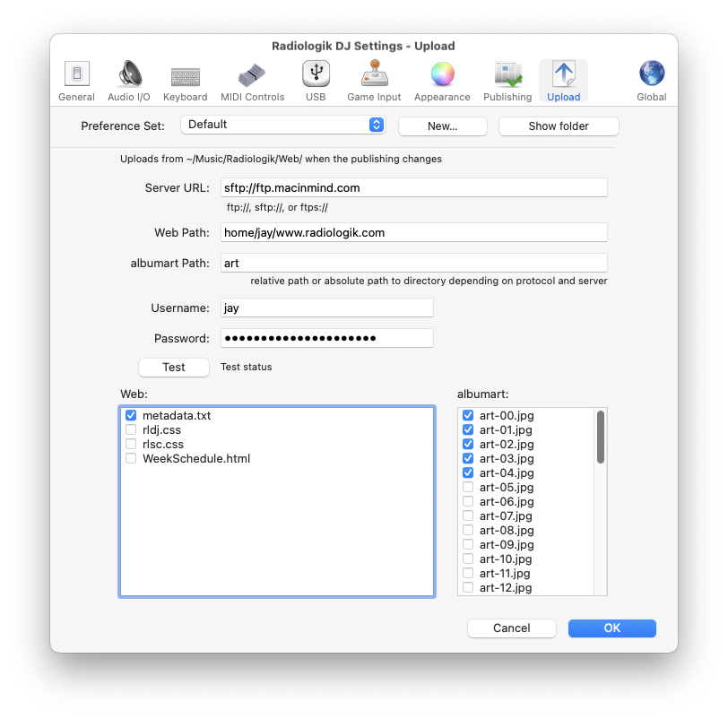Screen dimensions: 728x719
Task: Check art-05.jpg in albumart list
Action: point(467,487)
